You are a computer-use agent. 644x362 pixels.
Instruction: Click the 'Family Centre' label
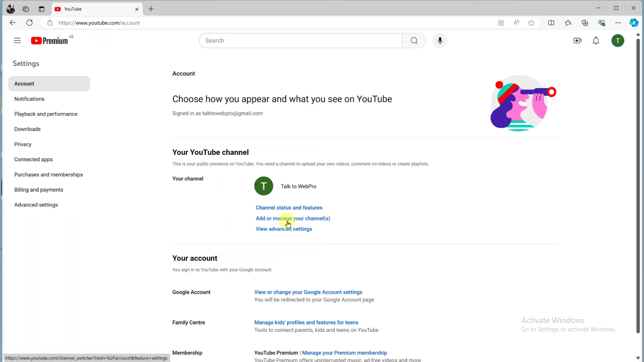click(x=189, y=323)
